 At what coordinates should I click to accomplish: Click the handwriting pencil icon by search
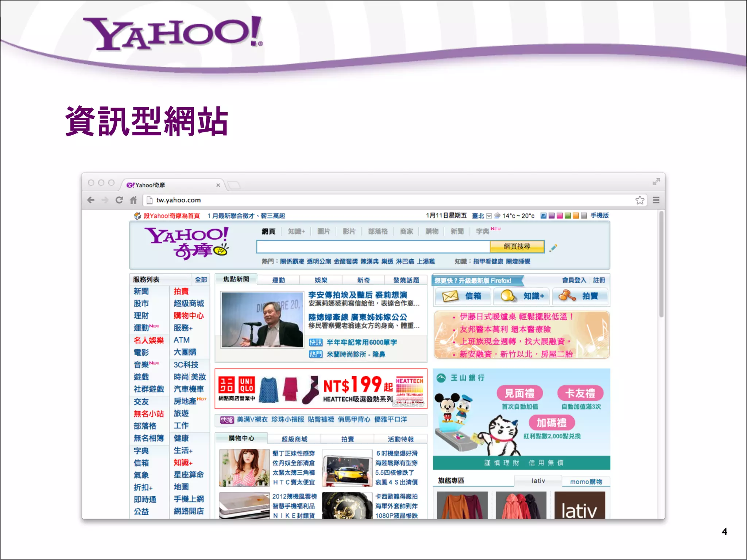coord(553,248)
